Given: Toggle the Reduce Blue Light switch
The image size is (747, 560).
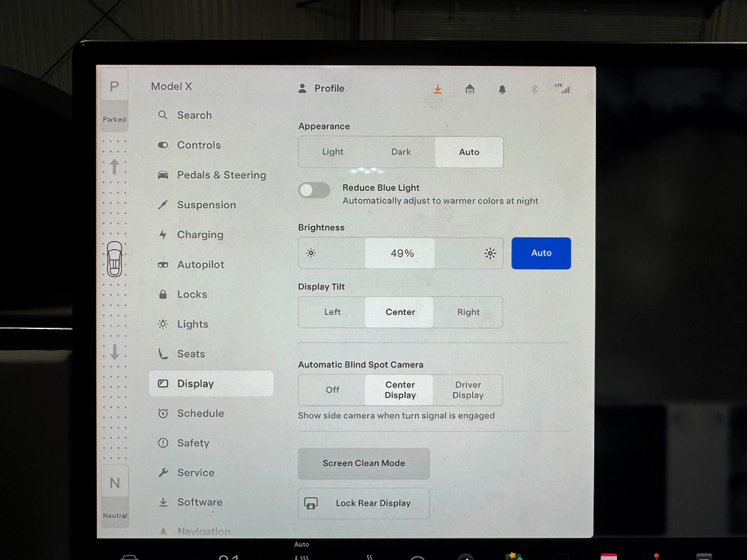Looking at the screenshot, I should (314, 190).
